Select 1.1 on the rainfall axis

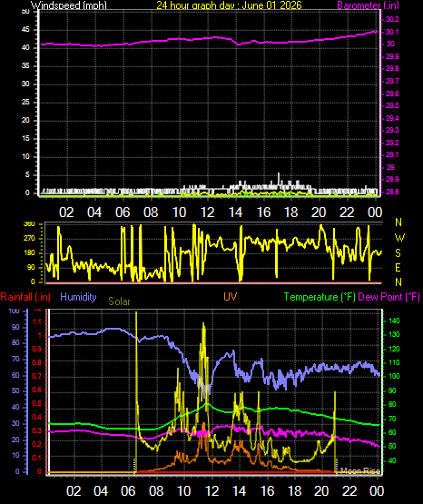click(37, 321)
